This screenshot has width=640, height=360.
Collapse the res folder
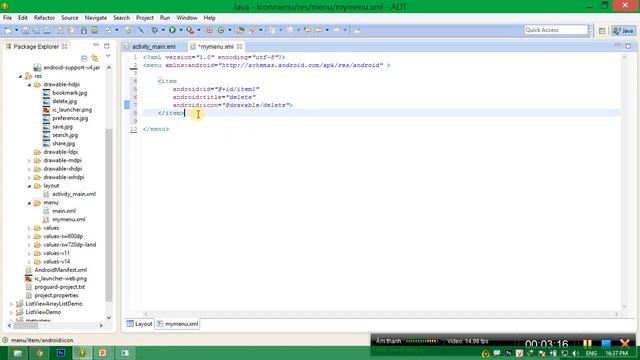pos(20,76)
